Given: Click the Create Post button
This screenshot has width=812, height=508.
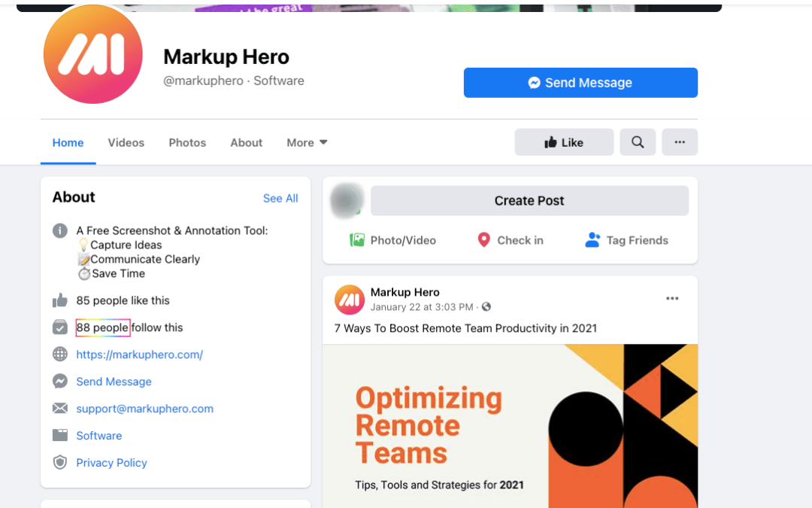Looking at the screenshot, I should pyautogui.click(x=529, y=201).
